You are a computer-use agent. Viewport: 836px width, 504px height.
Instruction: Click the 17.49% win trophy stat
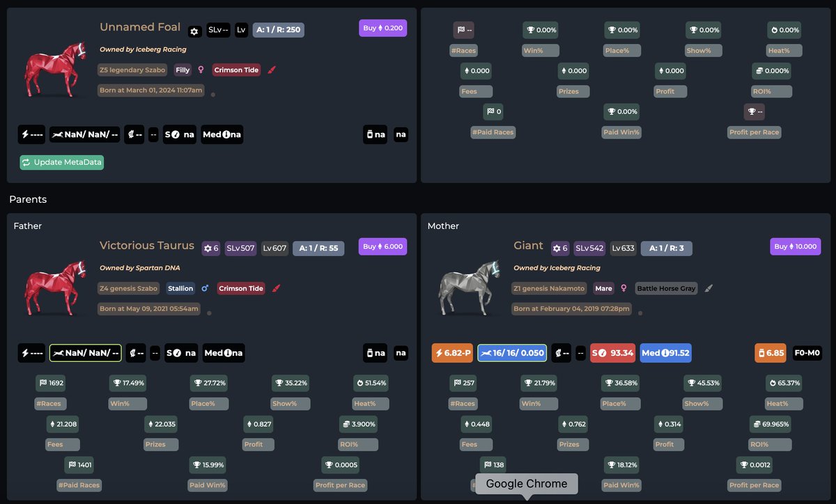pyautogui.click(x=129, y=383)
